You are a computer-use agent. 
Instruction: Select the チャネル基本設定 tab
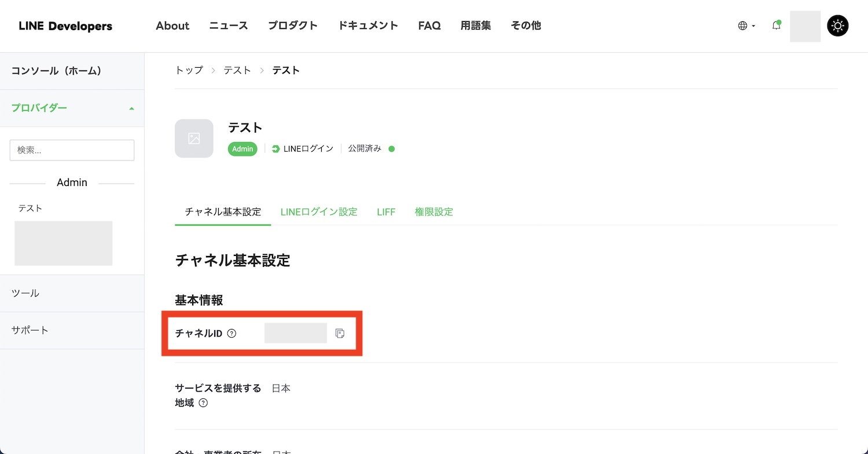(x=223, y=212)
